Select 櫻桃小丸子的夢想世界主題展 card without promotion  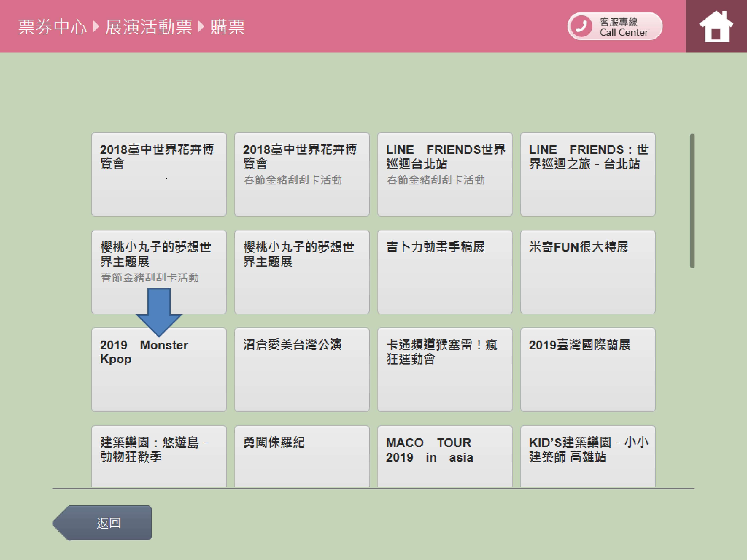pos(302,272)
